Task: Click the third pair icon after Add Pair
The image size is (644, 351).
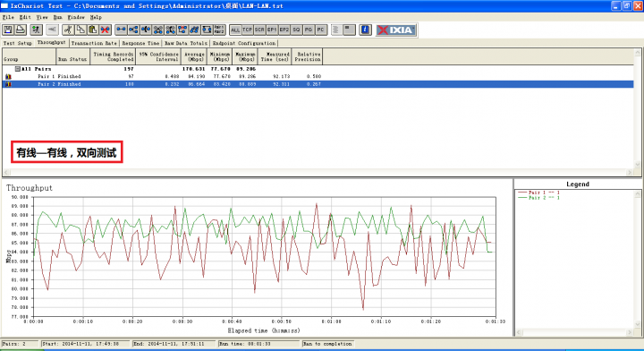Action: [146, 30]
